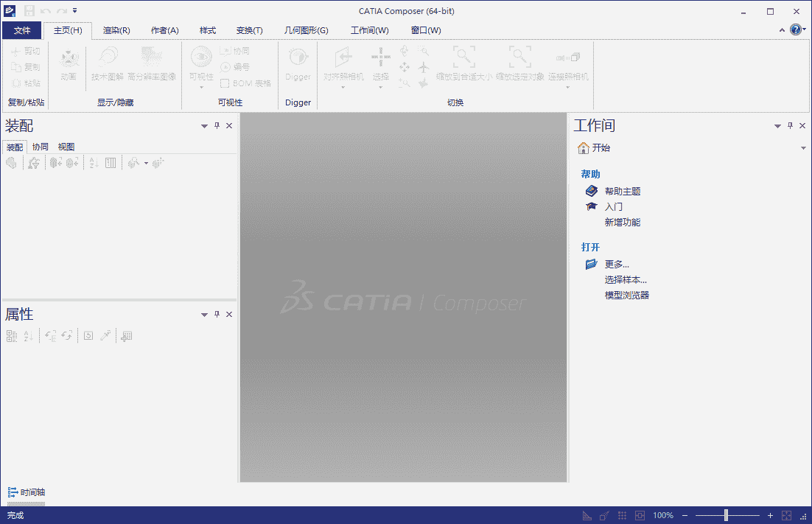Toggle the BOM 表格 checkbox
Viewport: 812px width, 524px height.
(225, 83)
